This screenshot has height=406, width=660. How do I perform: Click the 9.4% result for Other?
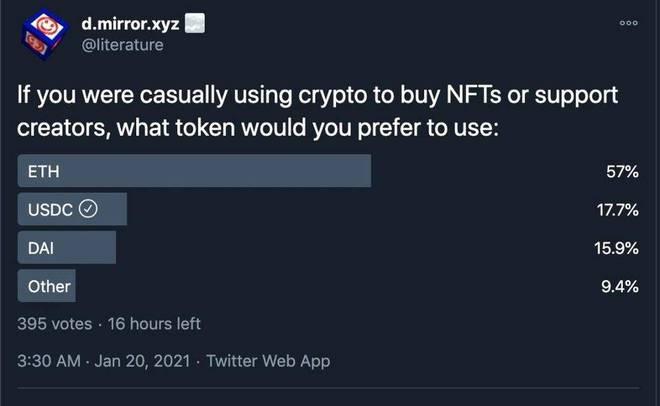click(x=620, y=286)
